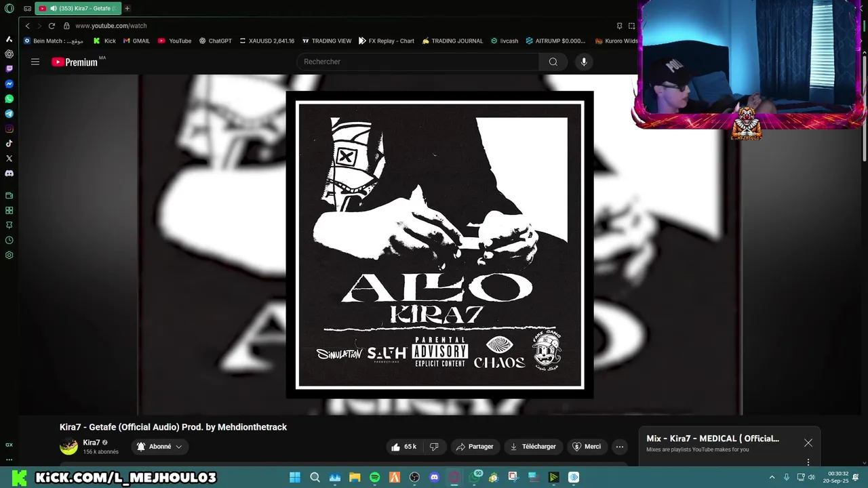
Task: Open Discord in the Opera sidebar
Action: click(9, 174)
